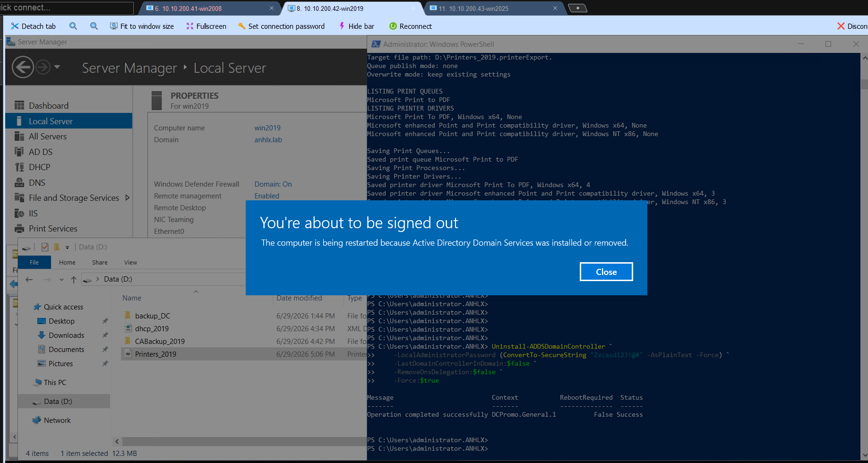The image size is (868, 463).
Task: Select Fit to window size
Action: point(142,26)
